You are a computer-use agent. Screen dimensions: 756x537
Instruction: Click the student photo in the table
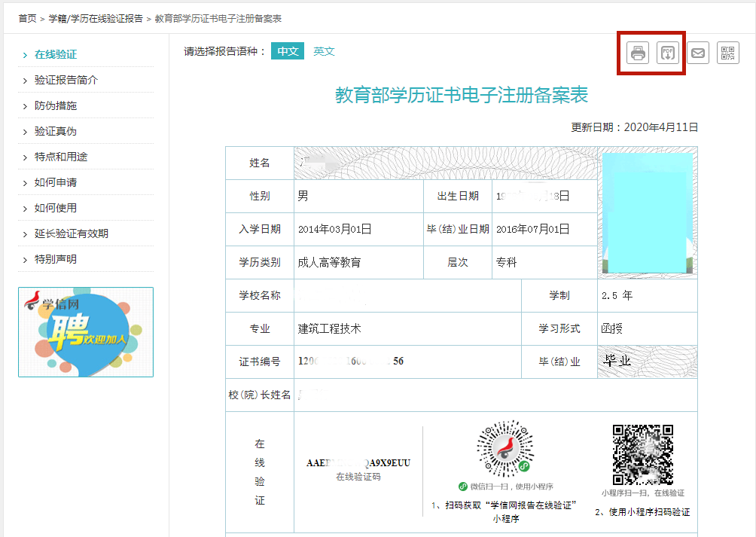[x=648, y=213]
